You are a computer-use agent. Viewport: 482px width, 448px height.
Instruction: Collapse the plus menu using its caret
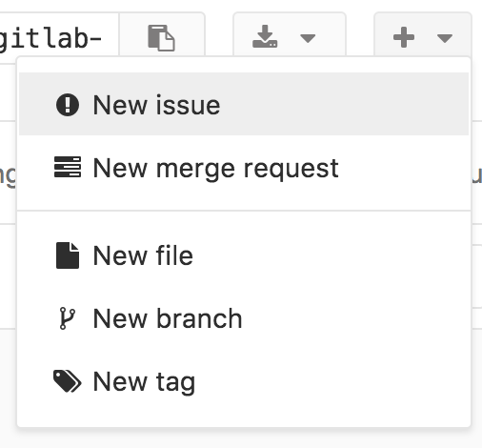click(x=445, y=38)
